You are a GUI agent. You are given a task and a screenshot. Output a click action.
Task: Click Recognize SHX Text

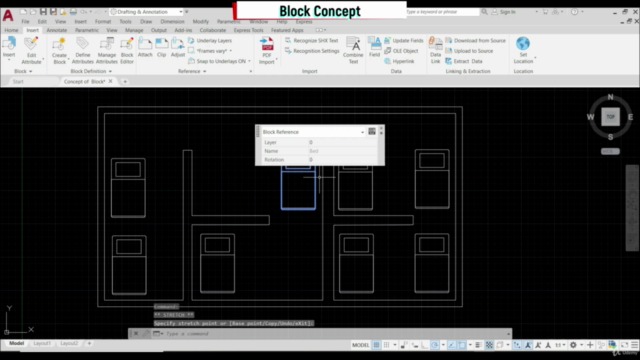[x=312, y=40]
